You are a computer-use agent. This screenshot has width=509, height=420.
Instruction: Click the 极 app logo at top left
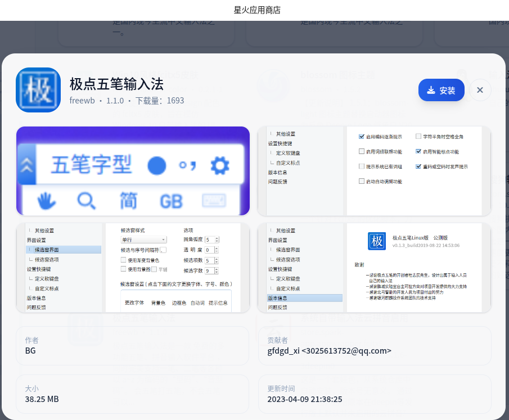38,89
